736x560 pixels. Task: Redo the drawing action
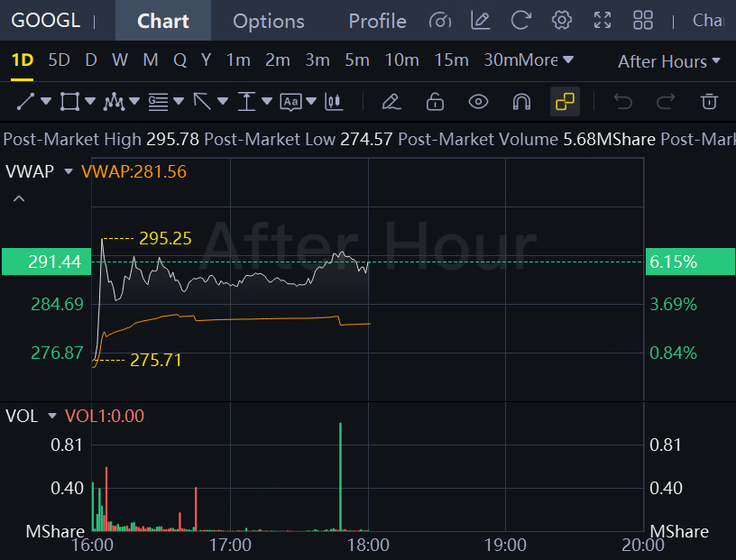(666, 101)
